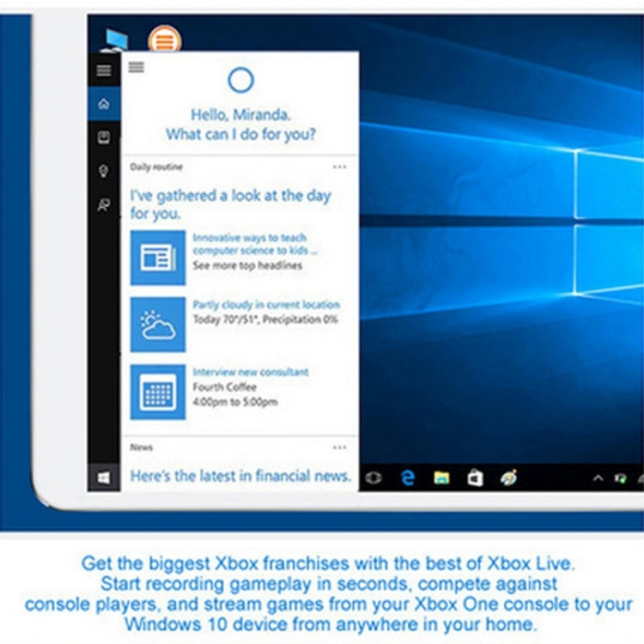Open the Reminders lightbulb icon
Viewport: 644px width, 644px height.
tap(104, 171)
